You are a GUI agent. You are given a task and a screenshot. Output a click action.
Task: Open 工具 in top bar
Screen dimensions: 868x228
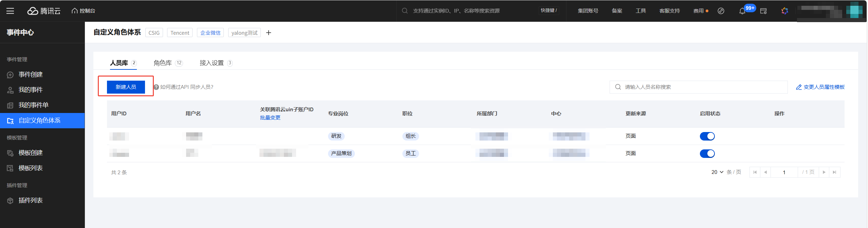click(x=641, y=11)
